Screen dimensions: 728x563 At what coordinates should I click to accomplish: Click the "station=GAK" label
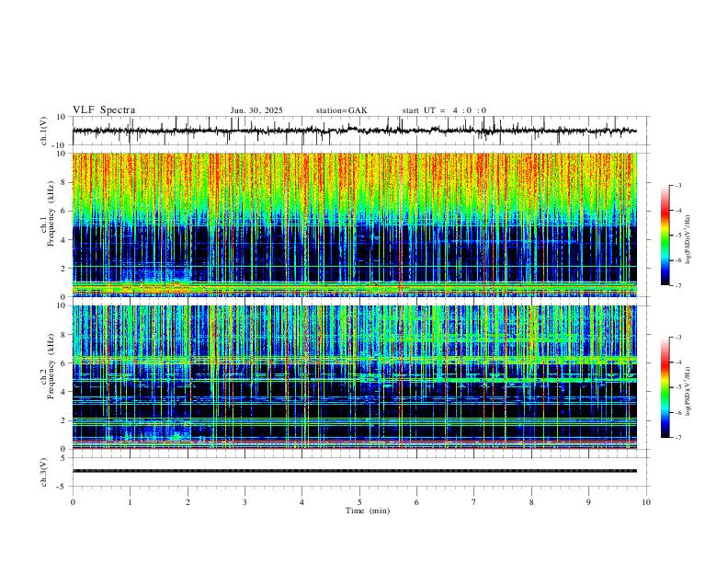[341, 110]
